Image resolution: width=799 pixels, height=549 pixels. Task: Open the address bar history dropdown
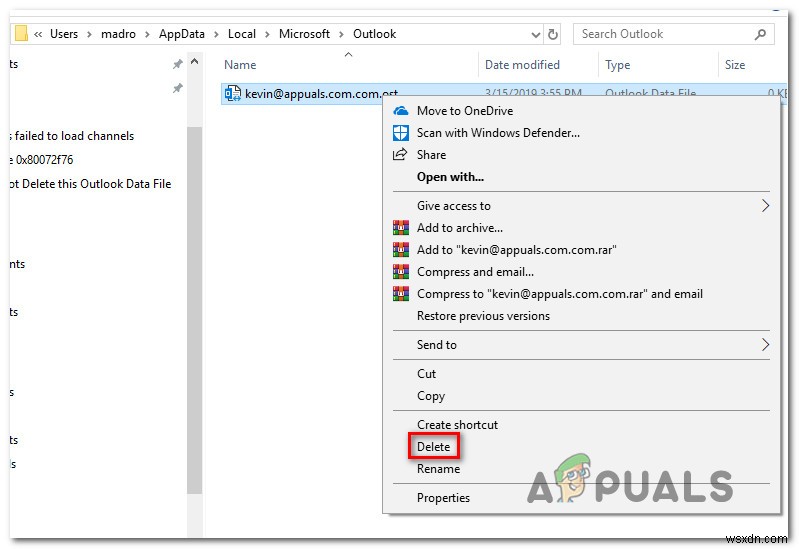[536, 35]
